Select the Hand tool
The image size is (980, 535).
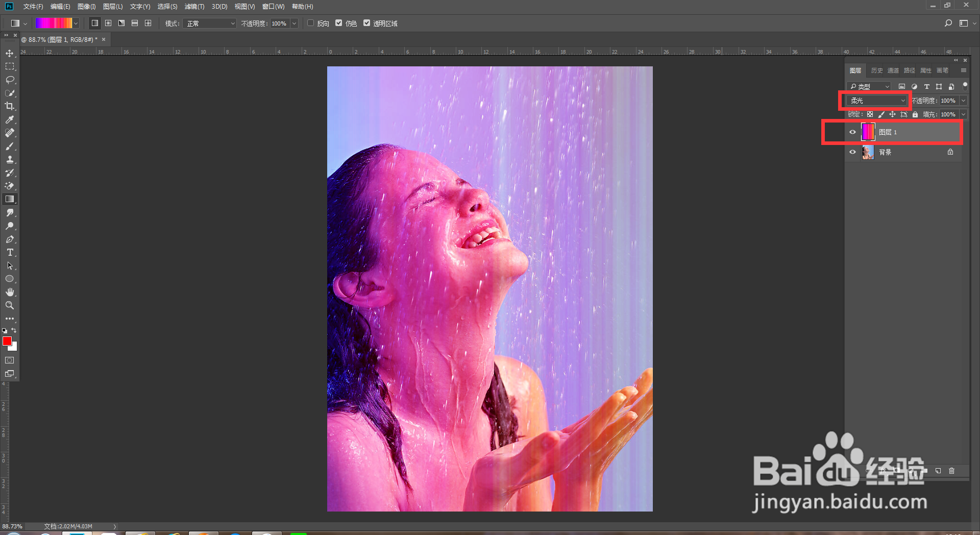click(x=10, y=292)
